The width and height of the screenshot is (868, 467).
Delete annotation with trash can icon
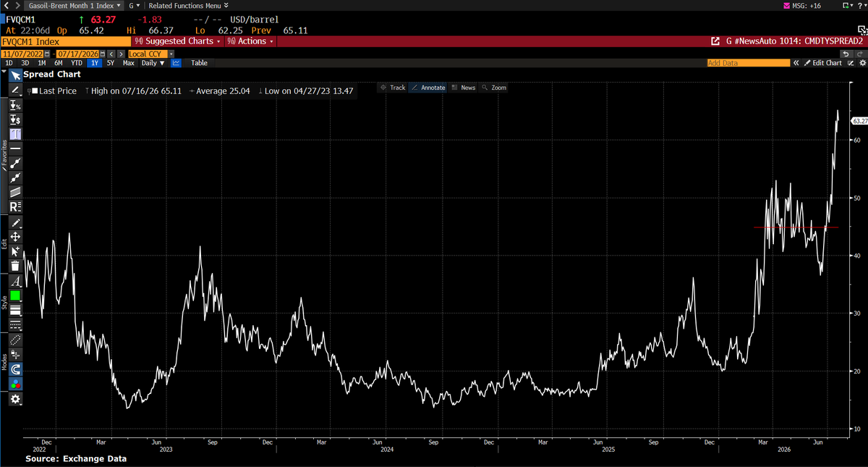(15, 266)
